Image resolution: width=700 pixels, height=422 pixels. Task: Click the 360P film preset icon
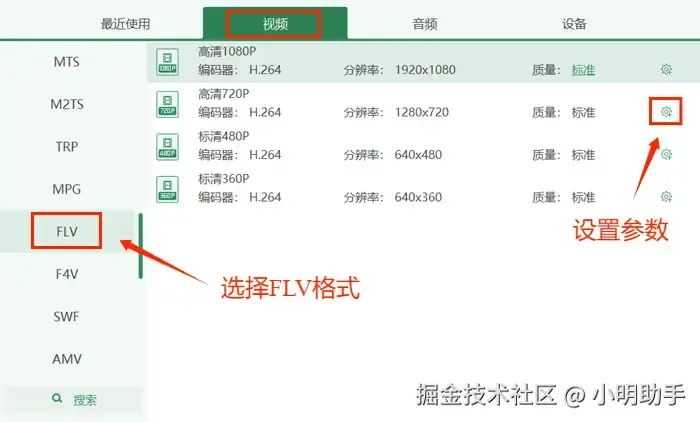point(167,189)
